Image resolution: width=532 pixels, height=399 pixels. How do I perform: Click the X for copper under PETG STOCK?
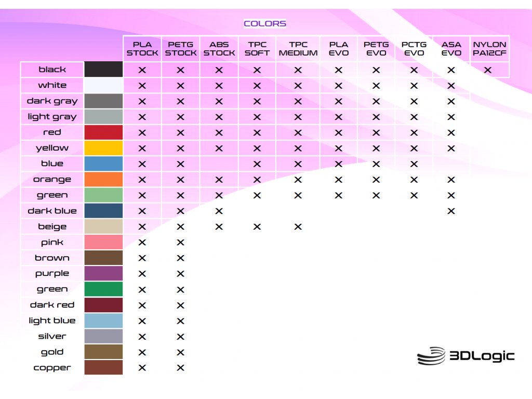pyautogui.click(x=180, y=368)
